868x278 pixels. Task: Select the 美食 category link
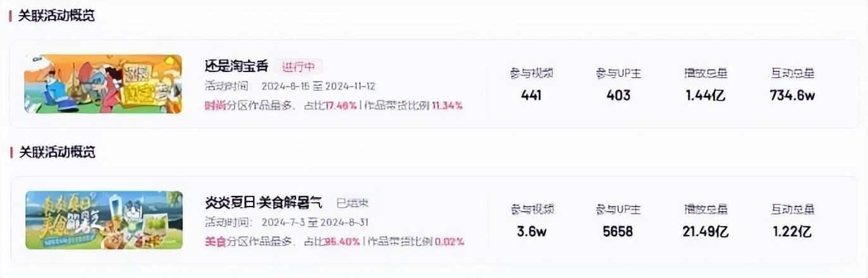pos(214,241)
